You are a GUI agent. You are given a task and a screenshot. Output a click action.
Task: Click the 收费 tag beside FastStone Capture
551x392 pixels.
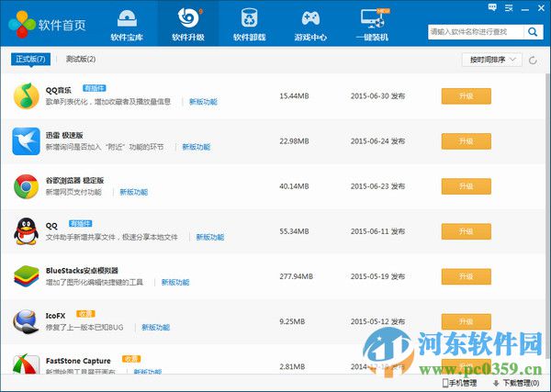[x=131, y=359]
